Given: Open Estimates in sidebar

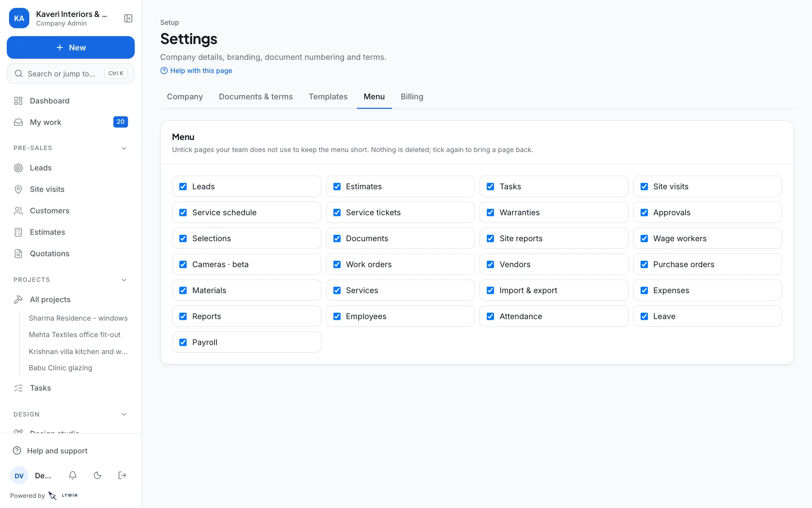Looking at the screenshot, I should pos(71,232).
